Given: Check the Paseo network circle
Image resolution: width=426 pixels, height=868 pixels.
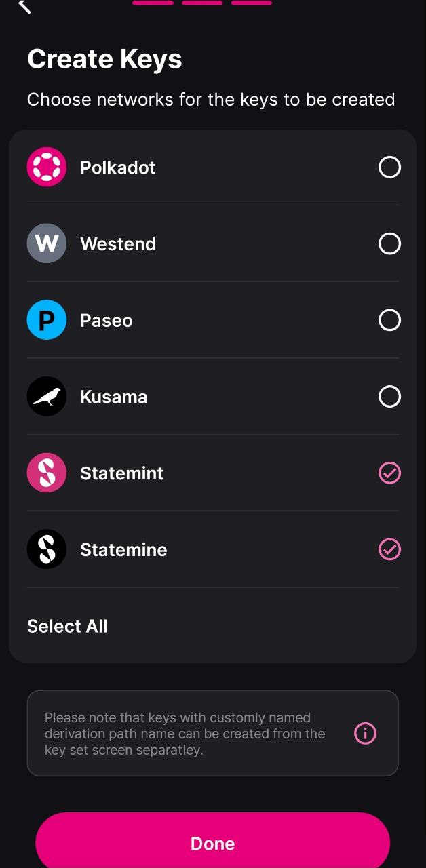Looking at the screenshot, I should 389,320.
